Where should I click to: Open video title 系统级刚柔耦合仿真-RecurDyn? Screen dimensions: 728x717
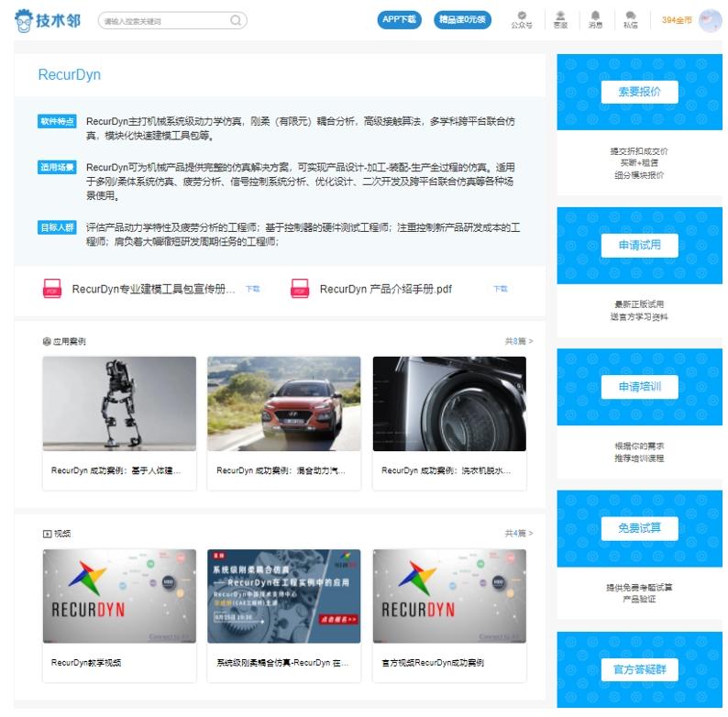282,663
